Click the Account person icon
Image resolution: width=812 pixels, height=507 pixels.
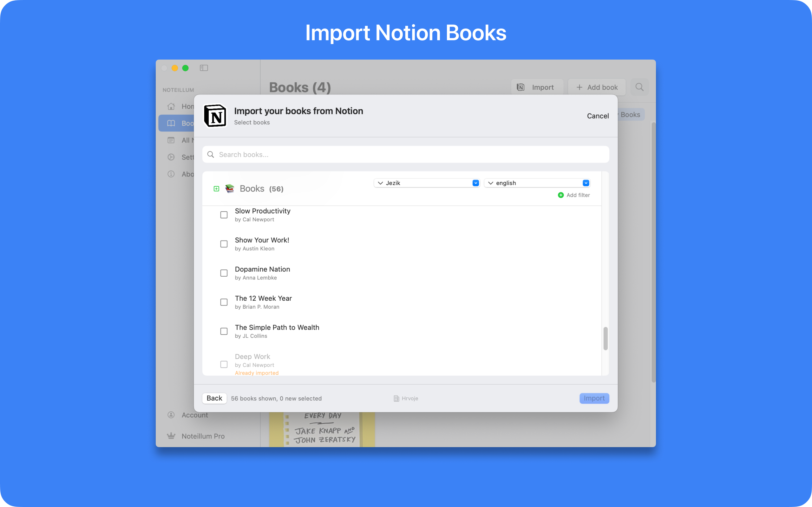point(171,415)
